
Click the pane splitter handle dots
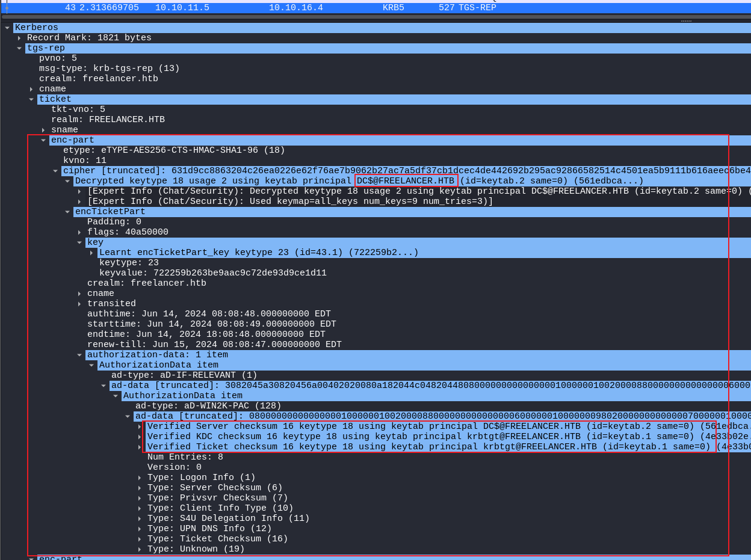pos(686,21)
